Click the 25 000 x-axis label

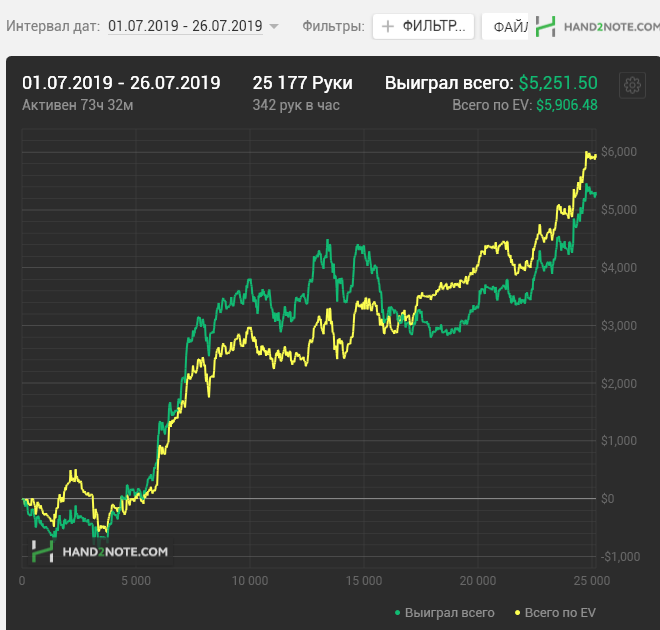pos(592,581)
